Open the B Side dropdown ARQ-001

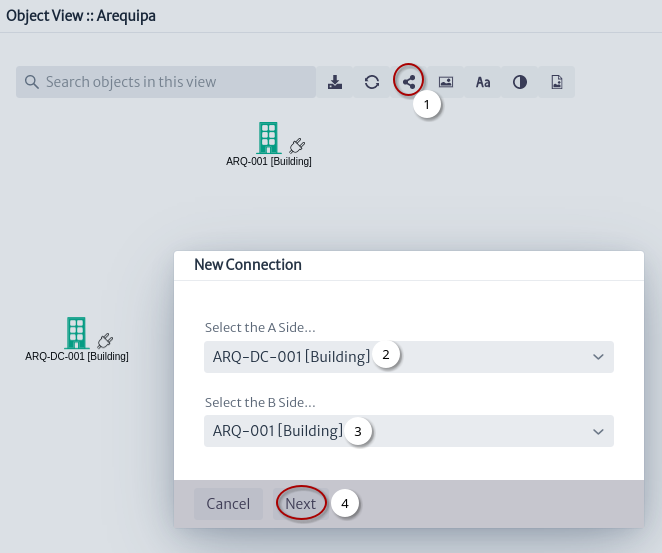(409, 431)
